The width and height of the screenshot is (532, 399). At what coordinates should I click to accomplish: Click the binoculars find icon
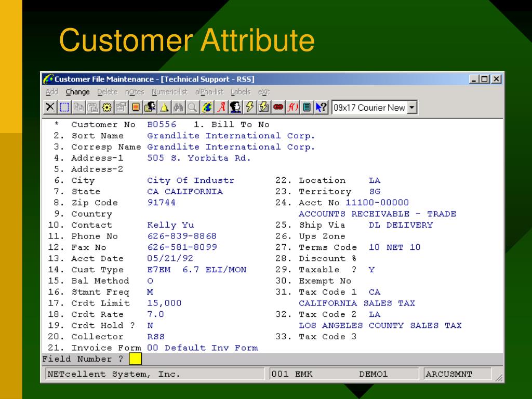(179, 107)
